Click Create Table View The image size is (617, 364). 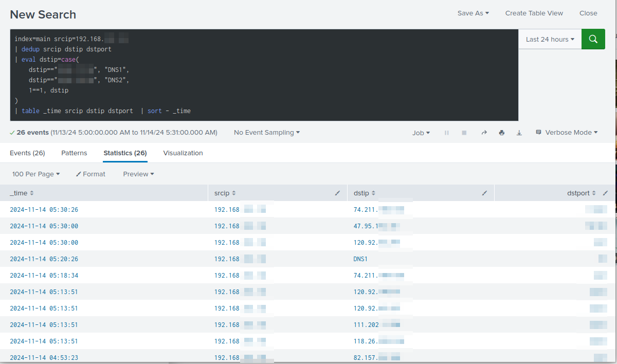coord(534,13)
